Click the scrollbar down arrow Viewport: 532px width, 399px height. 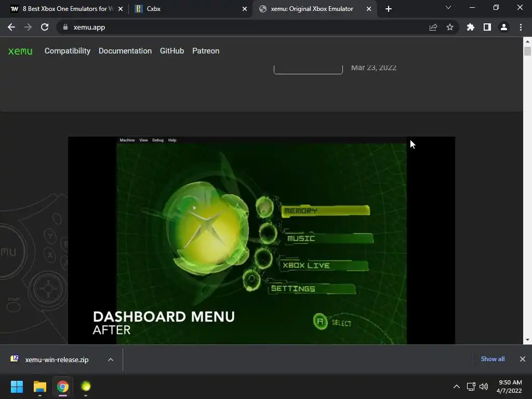point(527,340)
